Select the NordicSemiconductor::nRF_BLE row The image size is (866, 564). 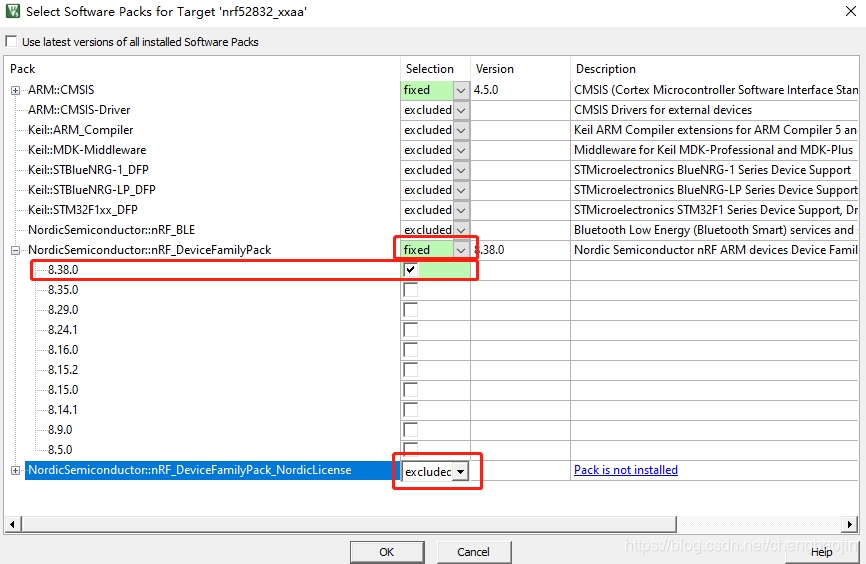pos(112,230)
